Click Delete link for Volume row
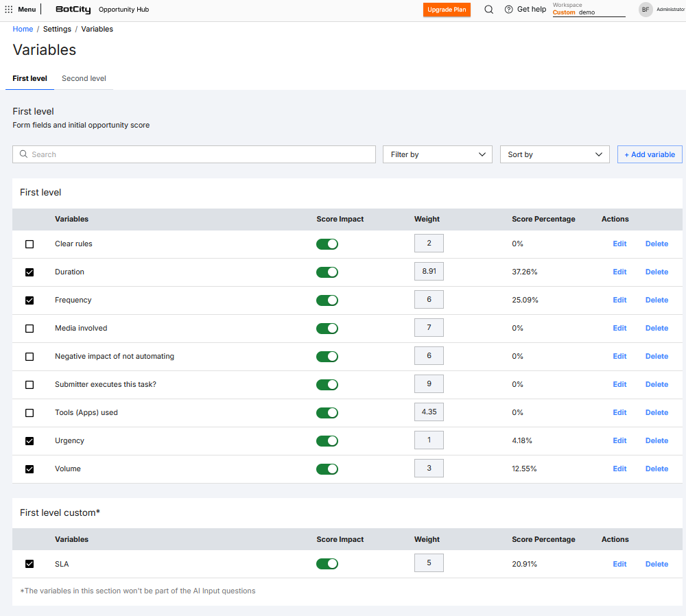 (x=657, y=469)
